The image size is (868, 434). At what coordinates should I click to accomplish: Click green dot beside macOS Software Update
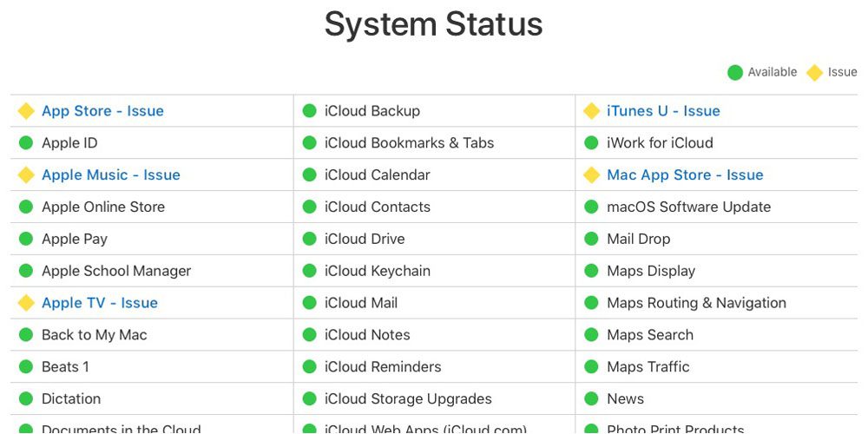(591, 207)
